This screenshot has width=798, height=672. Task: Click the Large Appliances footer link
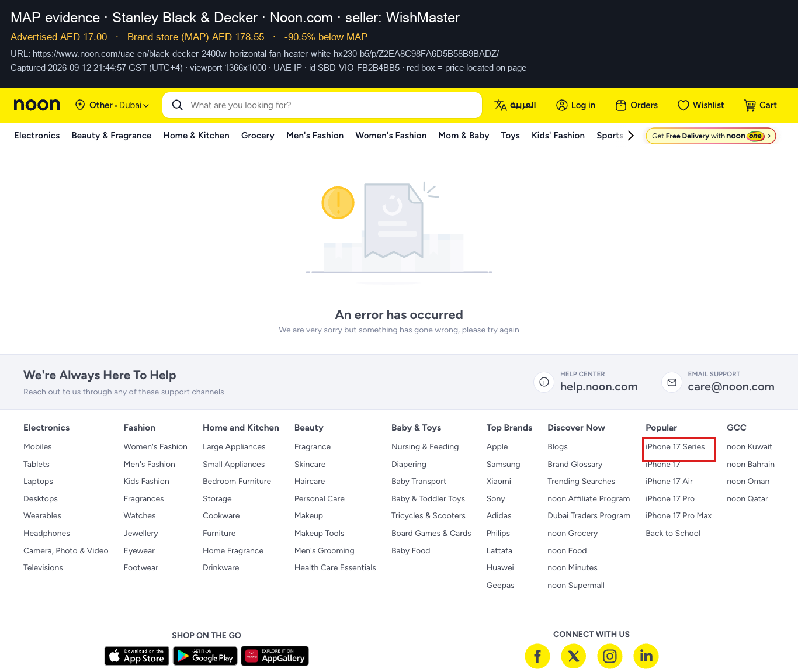pyautogui.click(x=234, y=447)
